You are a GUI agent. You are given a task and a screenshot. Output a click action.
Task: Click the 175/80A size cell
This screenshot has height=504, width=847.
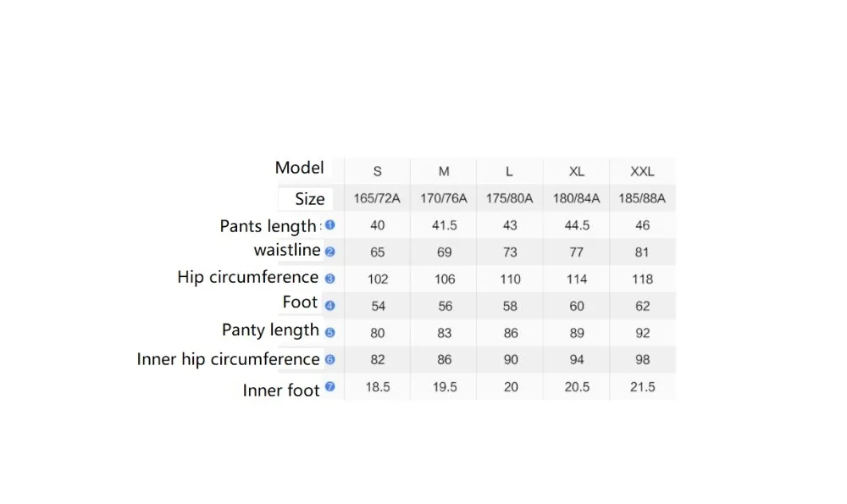(x=509, y=198)
